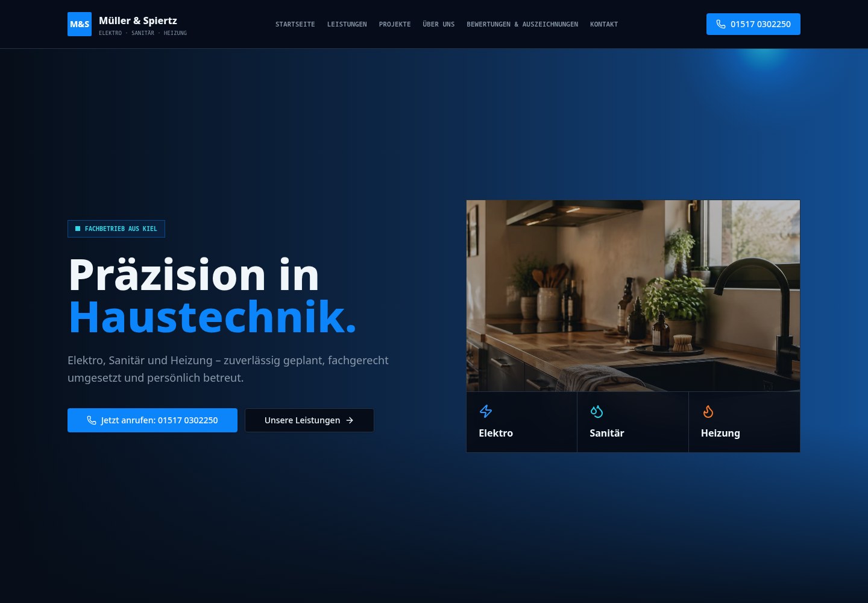Select the Heizung service card label
Viewport: 868px width, 603px height.
pyautogui.click(x=720, y=433)
